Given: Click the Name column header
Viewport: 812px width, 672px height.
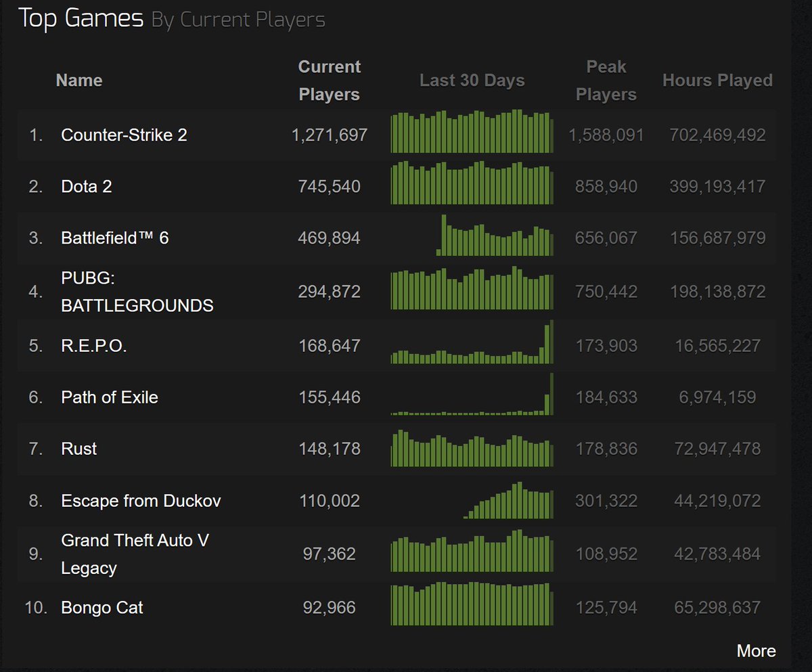Looking at the screenshot, I should pyautogui.click(x=79, y=80).
